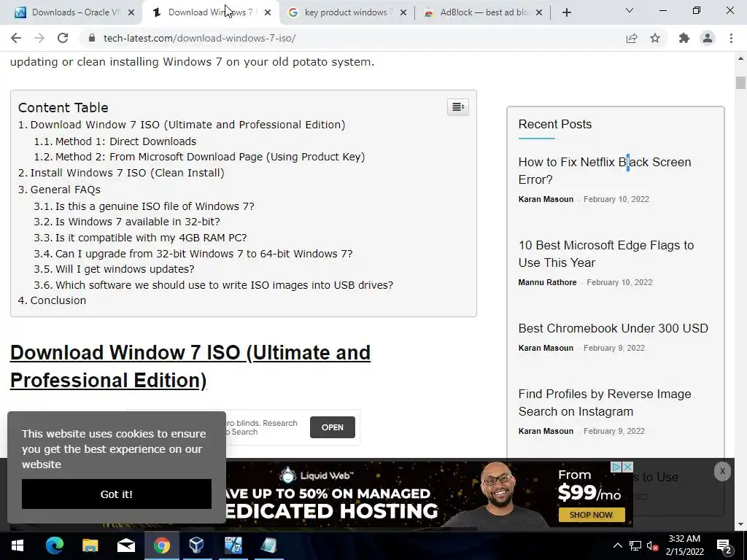Open VirtualBox from the taskbar

coord(197,545)
